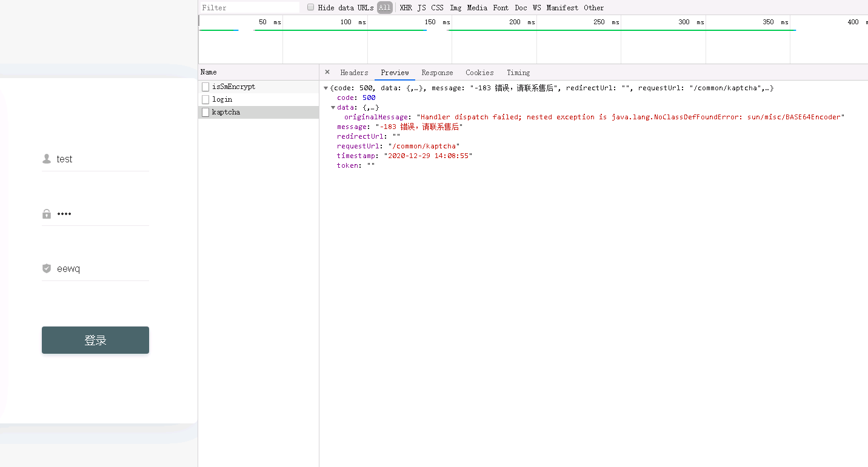Click the shield icon beside captcha field
Viewport: 868px width, 467px height.
click(x=47, y=268)
